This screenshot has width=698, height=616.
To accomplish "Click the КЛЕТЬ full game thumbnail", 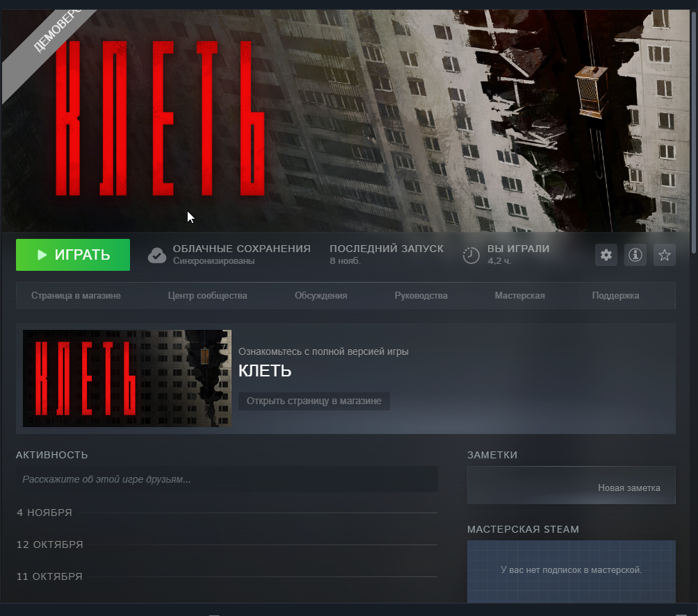I will click(127, 378).
